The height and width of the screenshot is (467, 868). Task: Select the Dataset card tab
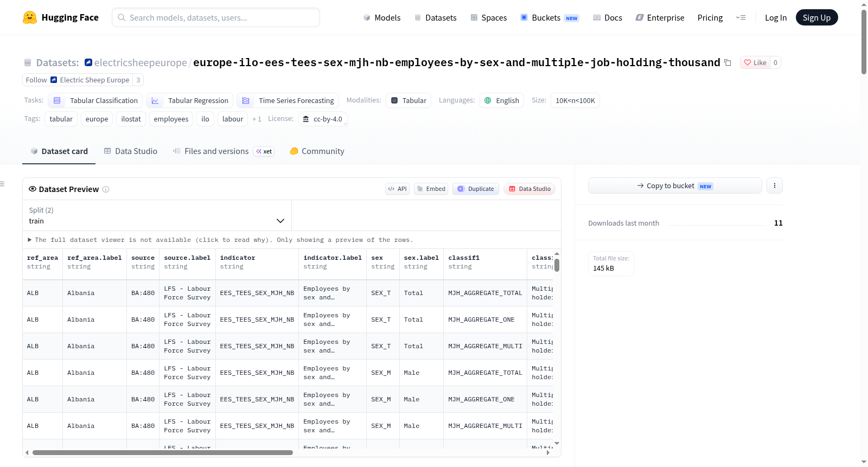(x=59, y=151)
